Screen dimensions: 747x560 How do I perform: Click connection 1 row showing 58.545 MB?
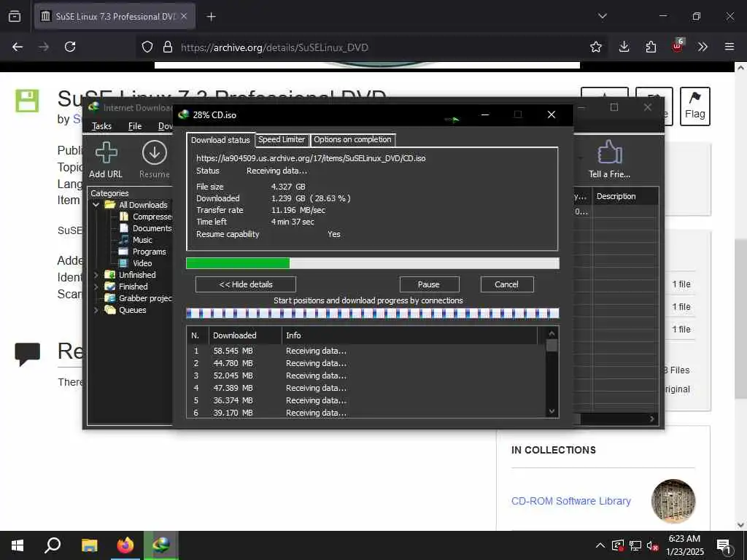pos(365,351)
